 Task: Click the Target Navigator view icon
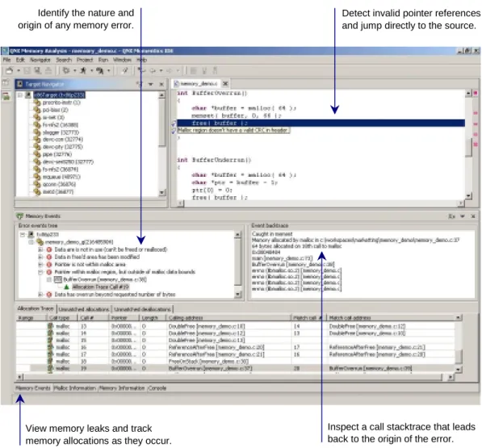[19, 84]
